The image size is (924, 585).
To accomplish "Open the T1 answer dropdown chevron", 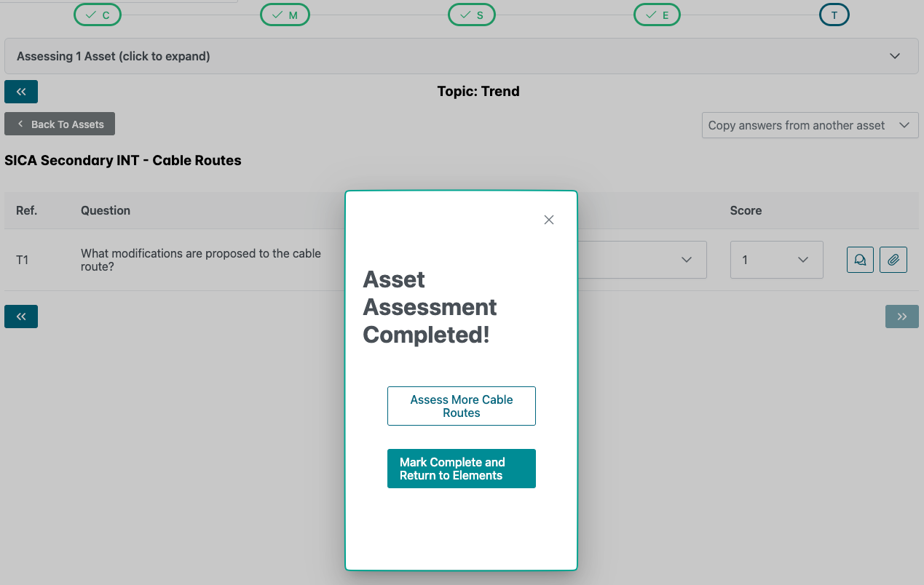I will (686, 260).
